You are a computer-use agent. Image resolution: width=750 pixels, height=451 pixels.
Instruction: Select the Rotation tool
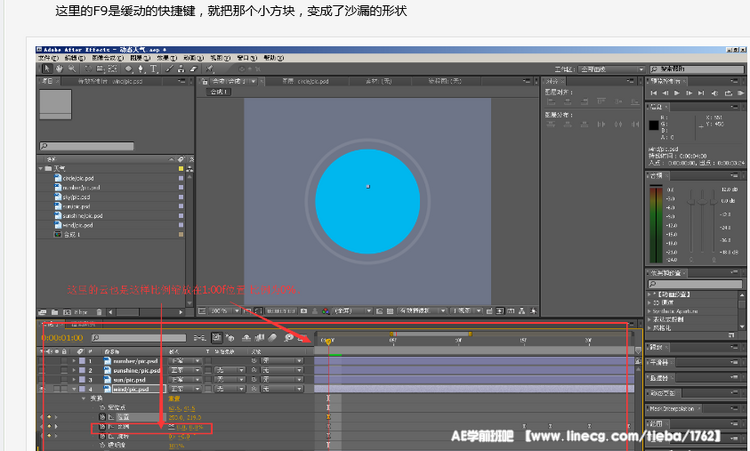point(88,69)
